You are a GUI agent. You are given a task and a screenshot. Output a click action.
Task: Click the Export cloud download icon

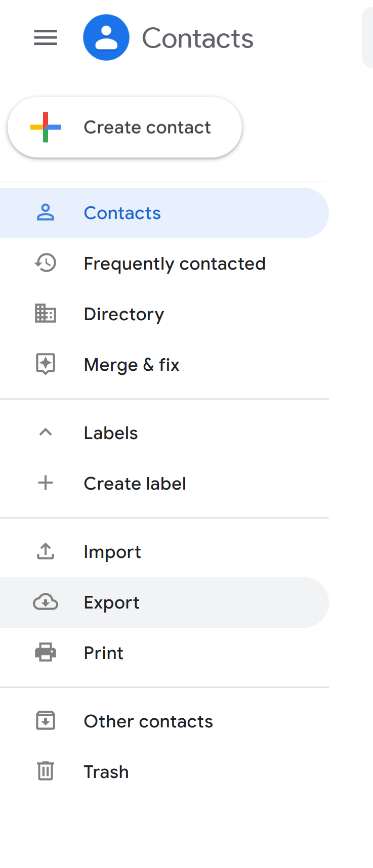(46, 602)
